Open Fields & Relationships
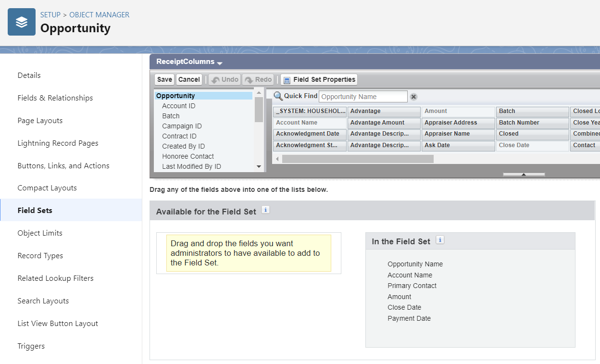The image size is (600, 364). 55,98
